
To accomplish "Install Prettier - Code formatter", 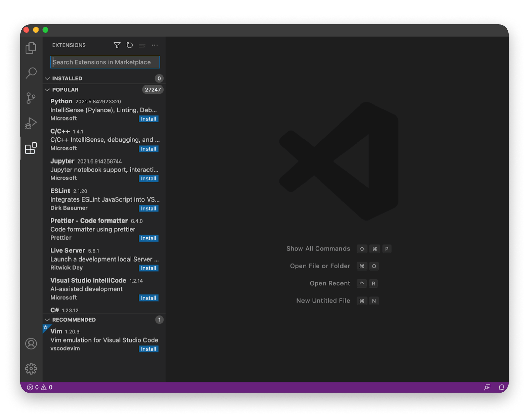I will click(149, 238).
